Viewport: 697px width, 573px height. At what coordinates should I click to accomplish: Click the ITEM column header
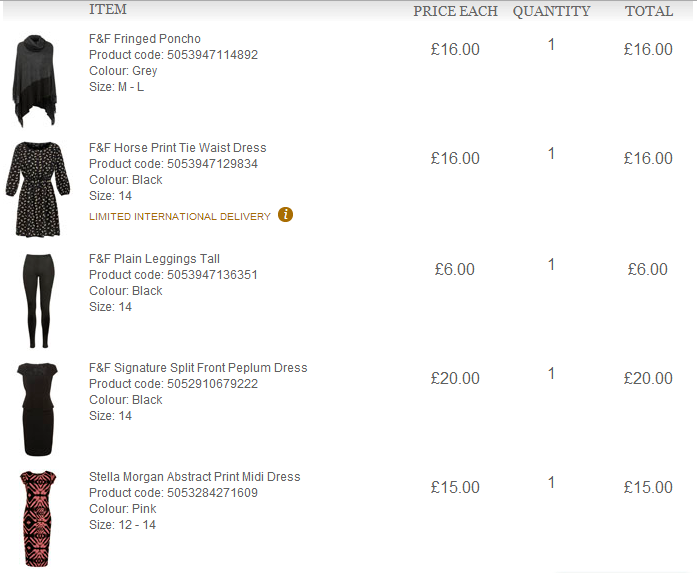coord(108,10)
